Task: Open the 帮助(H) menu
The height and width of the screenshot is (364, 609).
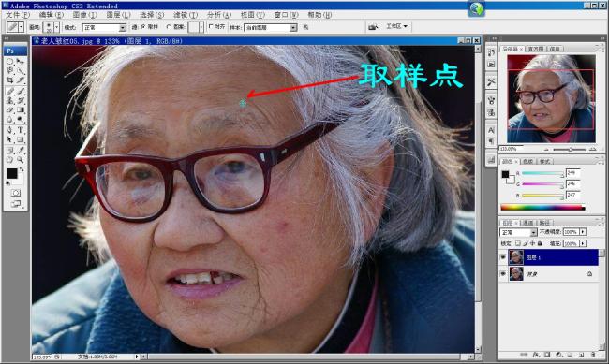Action: (319, 15)
